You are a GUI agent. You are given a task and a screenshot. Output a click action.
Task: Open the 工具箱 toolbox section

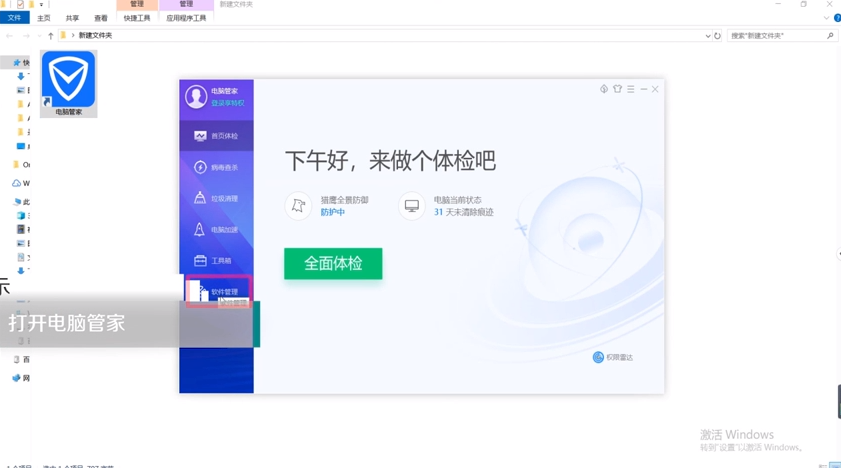point(216,261)
